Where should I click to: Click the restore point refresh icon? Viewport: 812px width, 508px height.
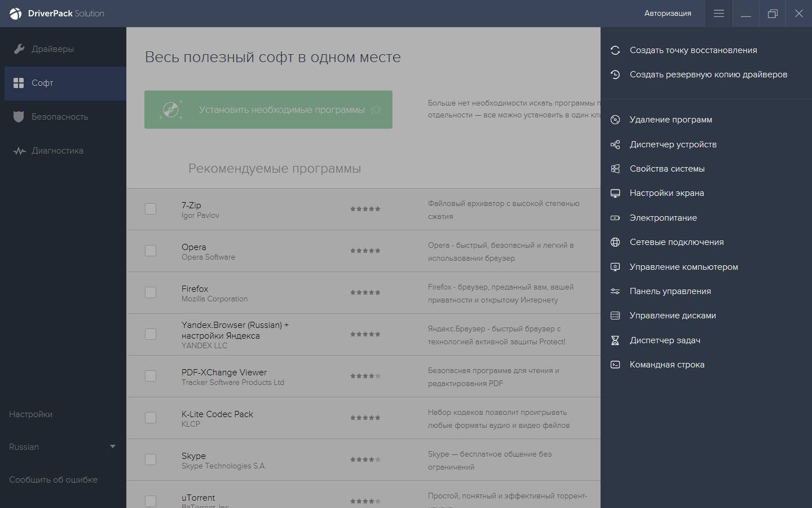tap(615, 50)
